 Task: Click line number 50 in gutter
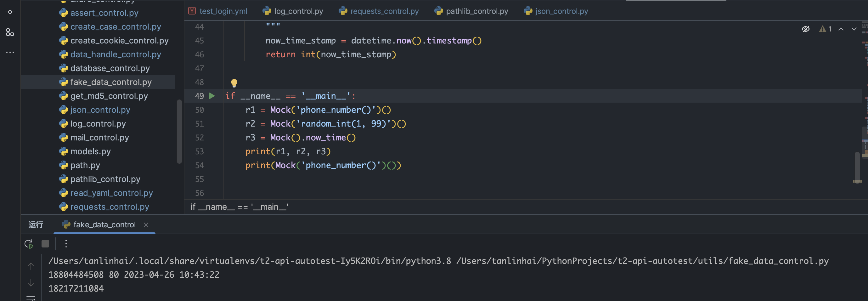click(200, 110)
